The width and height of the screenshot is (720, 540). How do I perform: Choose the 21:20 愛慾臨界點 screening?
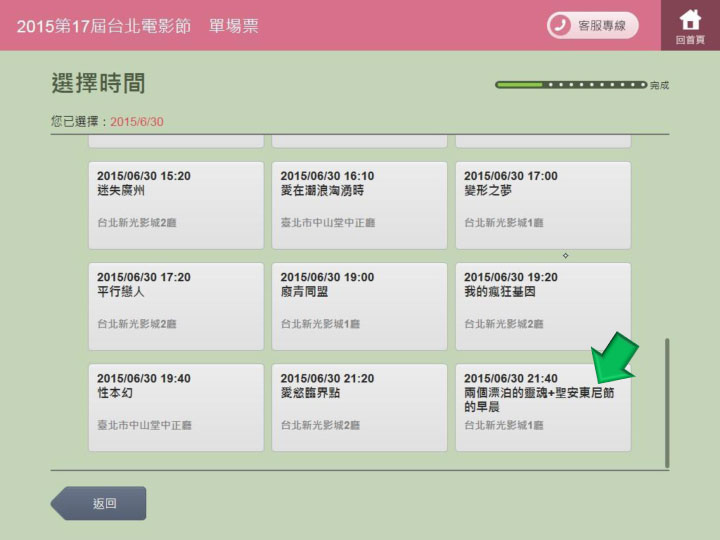(359, 408)
